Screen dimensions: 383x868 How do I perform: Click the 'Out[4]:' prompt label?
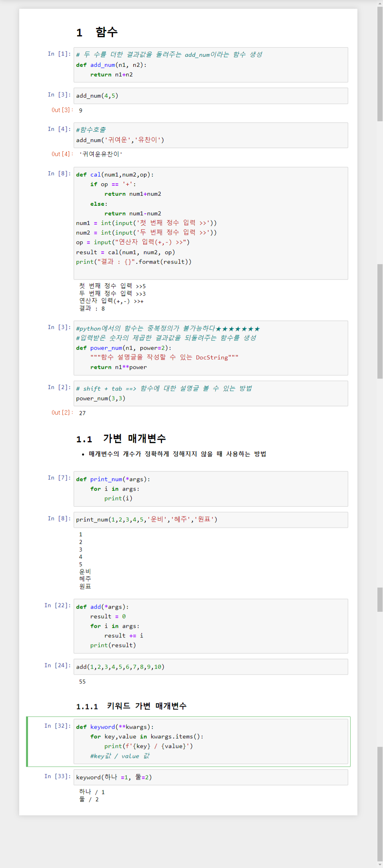(x=62, y=154)
